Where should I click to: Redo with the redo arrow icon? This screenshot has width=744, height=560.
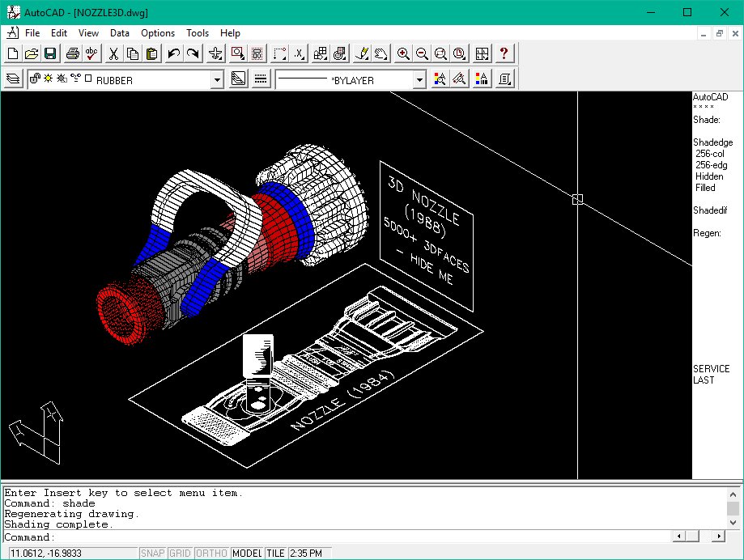193,53
